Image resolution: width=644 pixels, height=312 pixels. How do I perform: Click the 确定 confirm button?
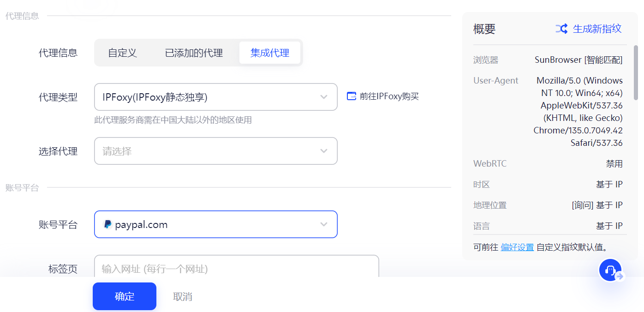pyautogui.click(x=125, y=296)
